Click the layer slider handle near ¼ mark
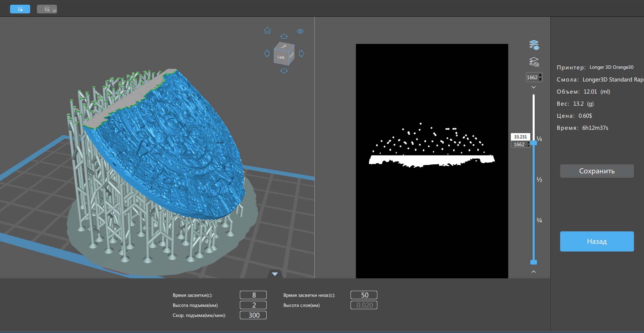The image size is (644, 333). pyautogui.click(x=534, y=143)
